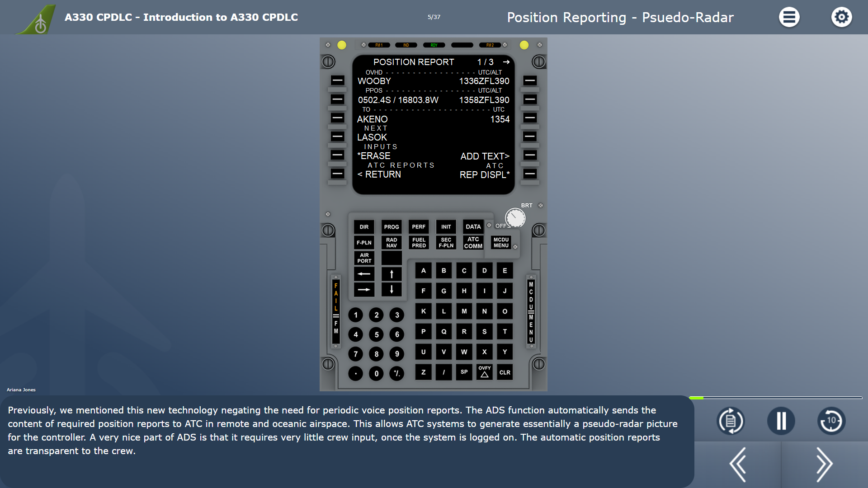The image size is (868, 488).
Task: Select the PROG key on MCDU
Action: point(392,227)
